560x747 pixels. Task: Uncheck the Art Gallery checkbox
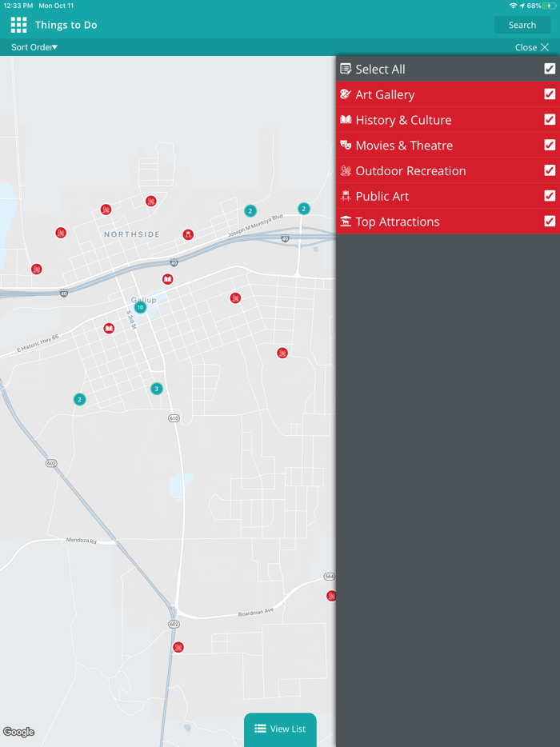(550, 94)
